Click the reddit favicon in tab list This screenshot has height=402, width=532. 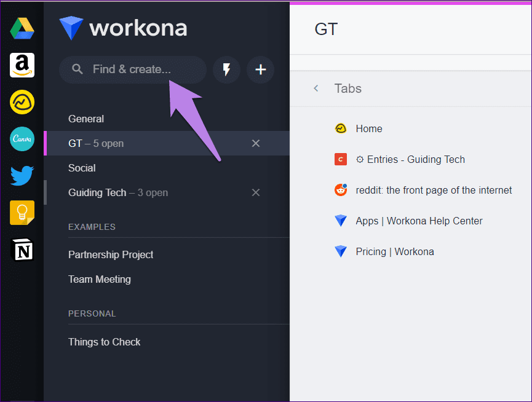[341, 190]
